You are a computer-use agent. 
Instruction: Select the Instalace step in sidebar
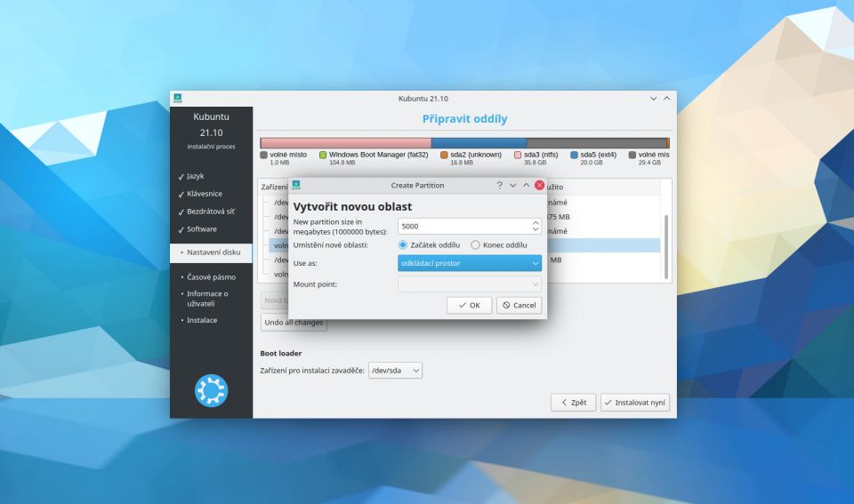click(202, 320)
